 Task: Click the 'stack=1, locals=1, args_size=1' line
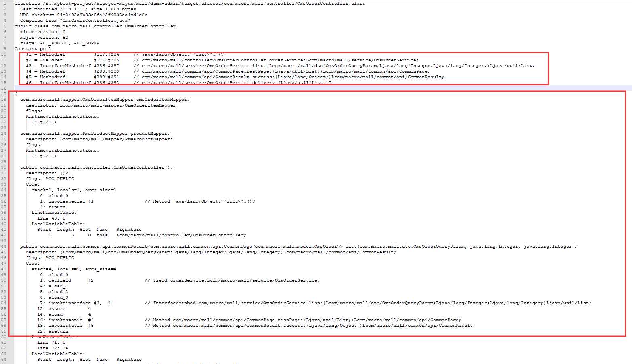pos(74,190)
